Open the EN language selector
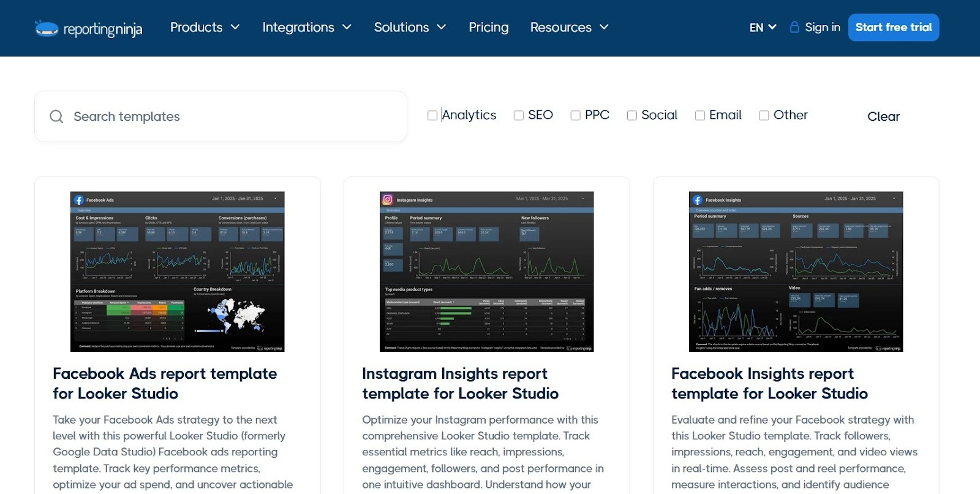Viewport: 980px width, 494px height. 763,28
